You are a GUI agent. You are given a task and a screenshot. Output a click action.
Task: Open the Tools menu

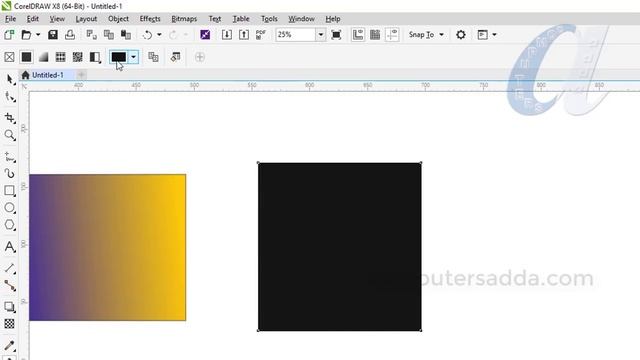pyautogui.click(x=269, y=19)
